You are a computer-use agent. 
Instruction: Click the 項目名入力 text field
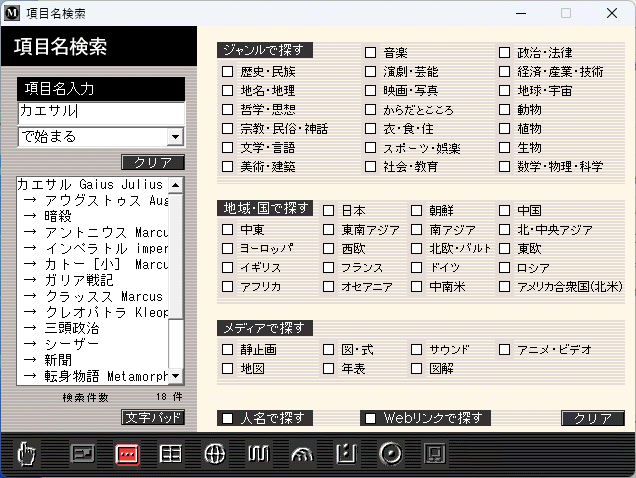[101, 112]
